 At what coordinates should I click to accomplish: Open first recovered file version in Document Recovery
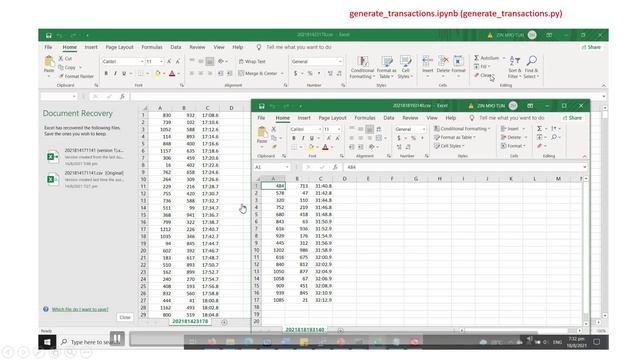(x=86, y=157)
